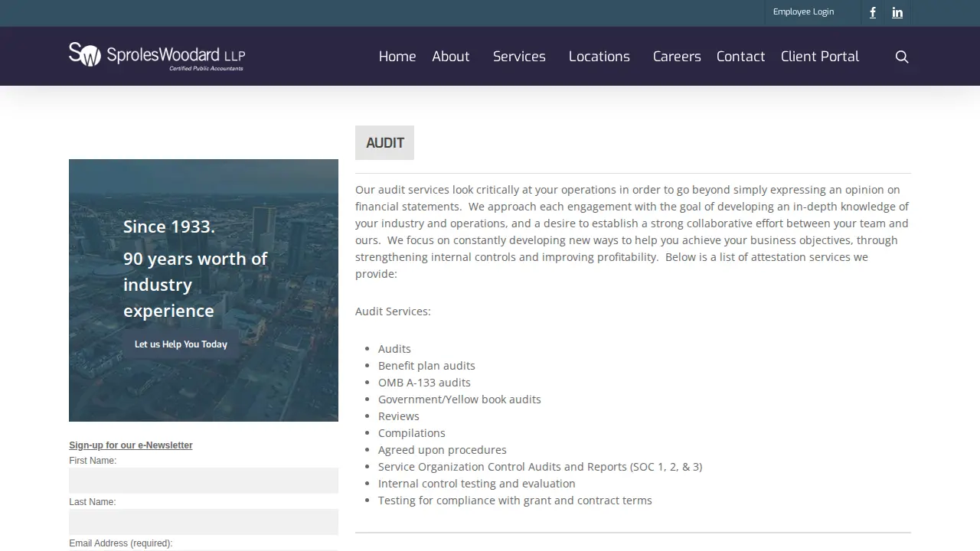The height and width of the screenshot is (551, 980).
Task: Click the Let us Help You Today button
Action: point(181,344)
